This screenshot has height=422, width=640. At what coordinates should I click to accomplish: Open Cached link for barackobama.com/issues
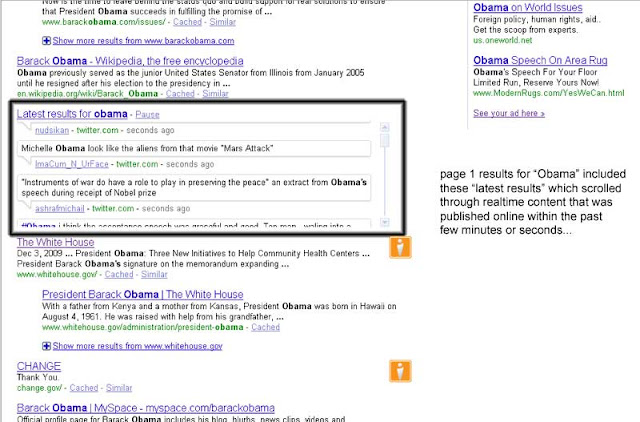coord(187,22)
